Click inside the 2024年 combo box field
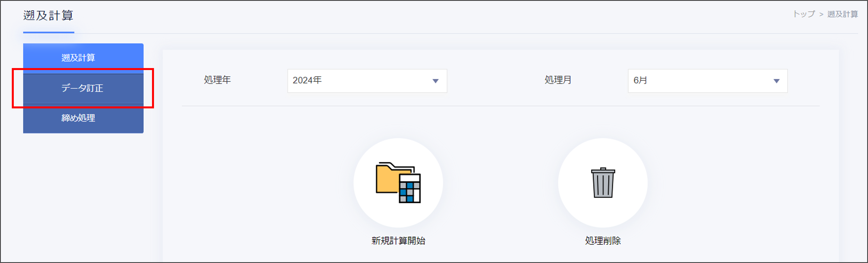868x263 pixels. [x=354, y=81]
